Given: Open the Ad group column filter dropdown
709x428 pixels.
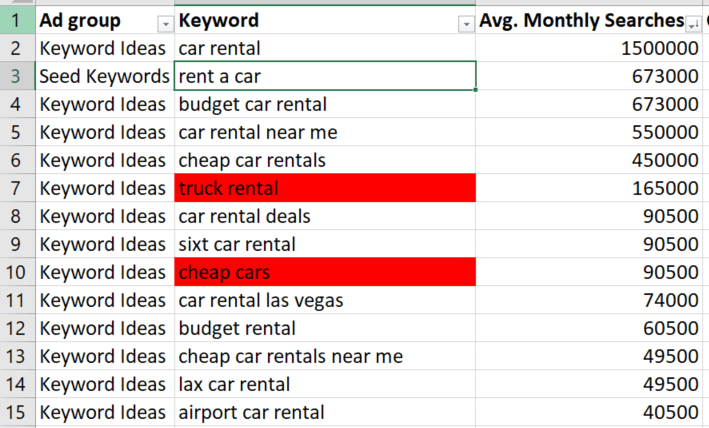Looking at the screenshot, I should point(165,25).
